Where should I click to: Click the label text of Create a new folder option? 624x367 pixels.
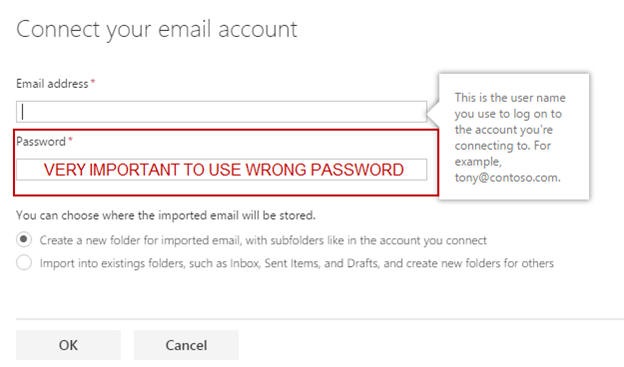263,240
